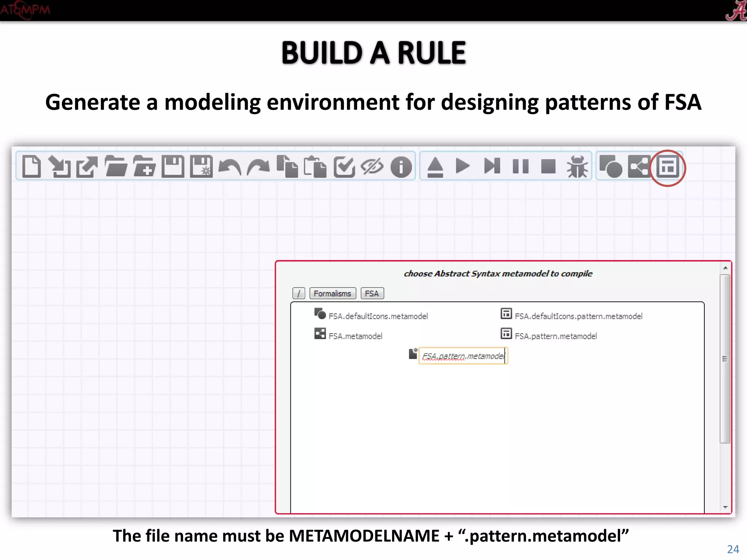Screen dimensions: 747x560
Task: Click the export model arrow icon
Action: pos(87,167)
